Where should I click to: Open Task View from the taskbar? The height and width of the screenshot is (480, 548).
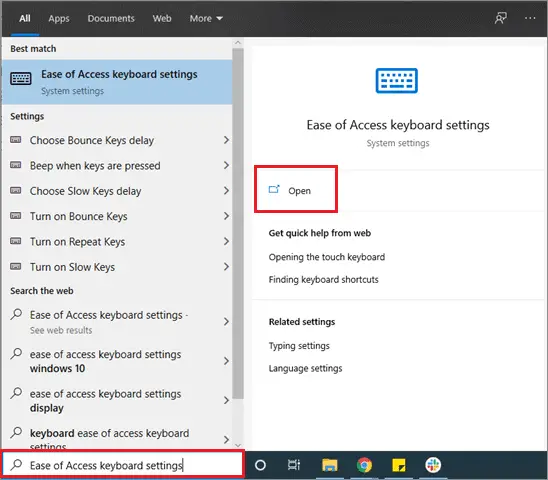coord(294,465)
